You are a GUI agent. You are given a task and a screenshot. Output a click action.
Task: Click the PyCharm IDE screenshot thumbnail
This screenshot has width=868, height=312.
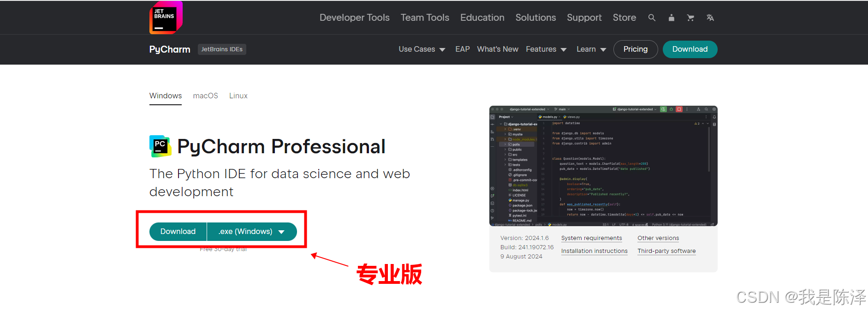pos(603,166)
